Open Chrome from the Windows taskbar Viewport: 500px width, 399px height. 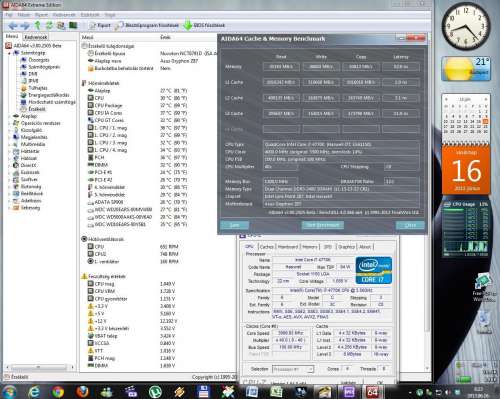click(58, 392)
